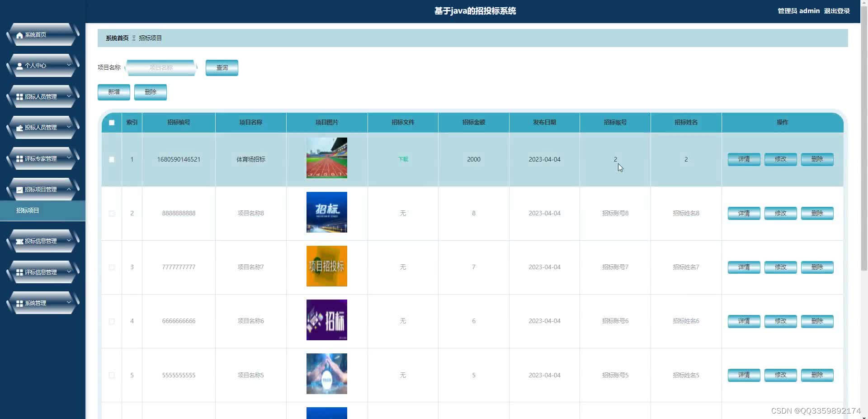Click the 发布日期 column header

point(544,123)
